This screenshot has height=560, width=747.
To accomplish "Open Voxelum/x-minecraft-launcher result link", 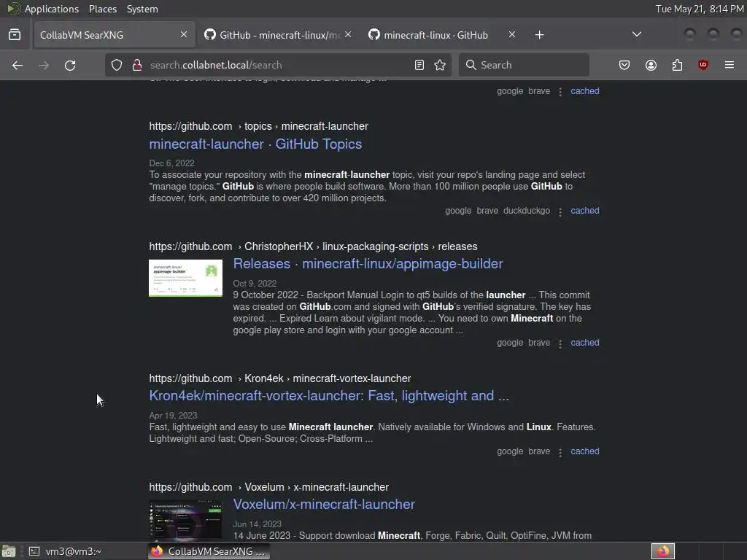I will click(324, 505).
